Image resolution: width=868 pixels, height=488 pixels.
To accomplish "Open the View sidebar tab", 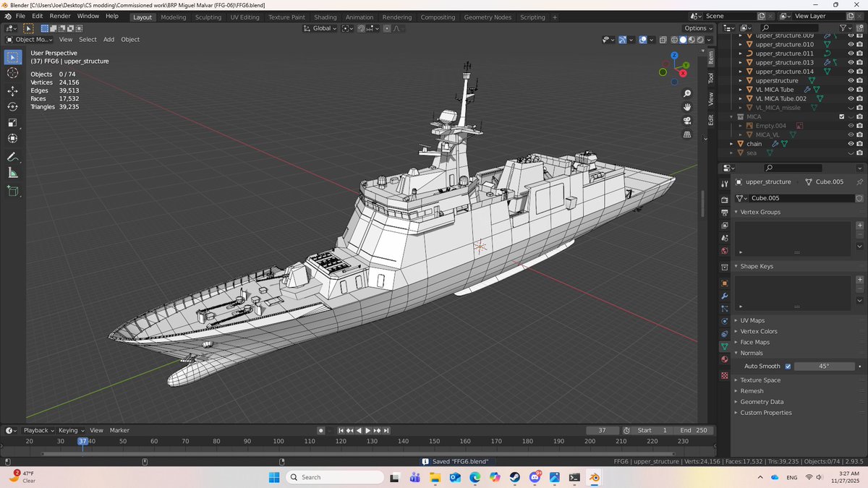I will coord(711,100).
